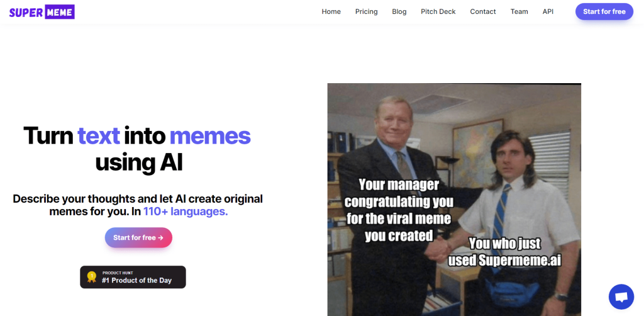The height and width of the screenshot is (316, 644).
Task: Visit the Blog link in navigation
Action: [399, 11]
